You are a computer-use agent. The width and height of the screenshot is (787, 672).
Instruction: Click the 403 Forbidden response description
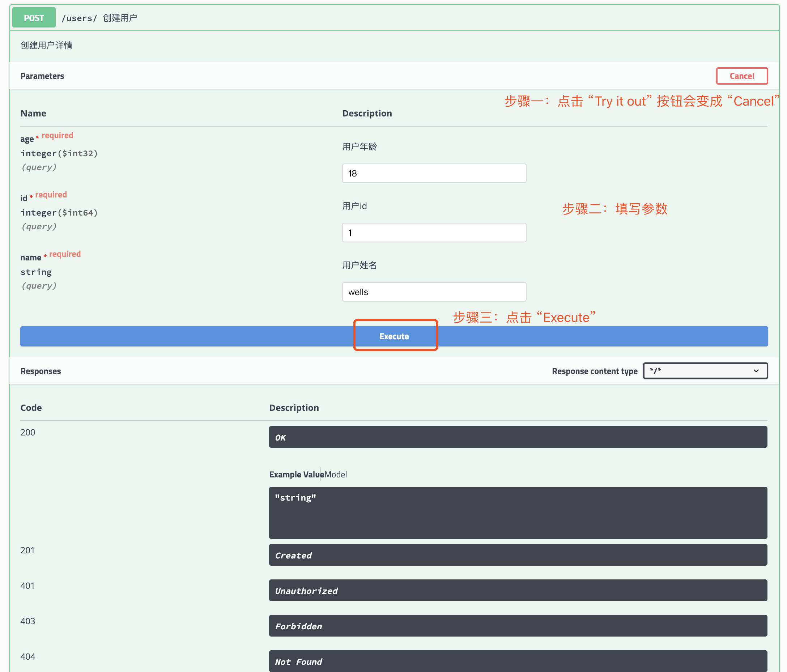point(518,626)
